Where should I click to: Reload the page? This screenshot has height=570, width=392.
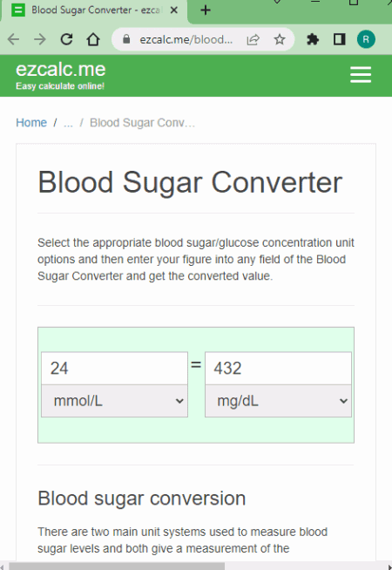click(x=66, y=39)
